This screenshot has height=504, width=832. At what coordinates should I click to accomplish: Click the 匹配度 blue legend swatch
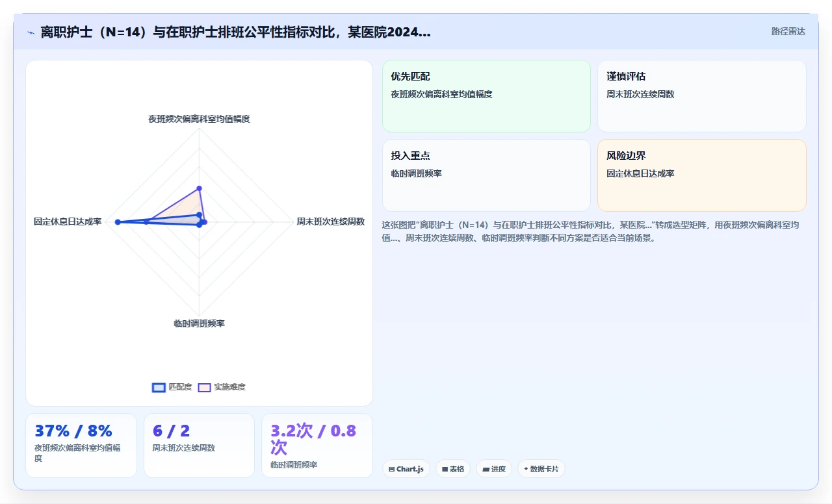[x=159, y=388]
